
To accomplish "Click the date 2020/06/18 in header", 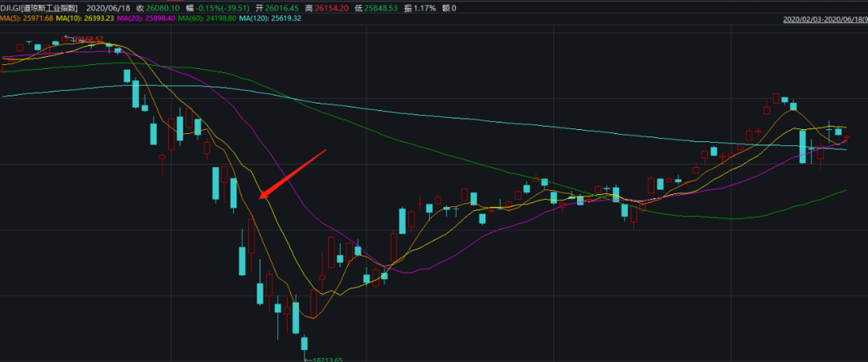I will (x=108, y=8).
